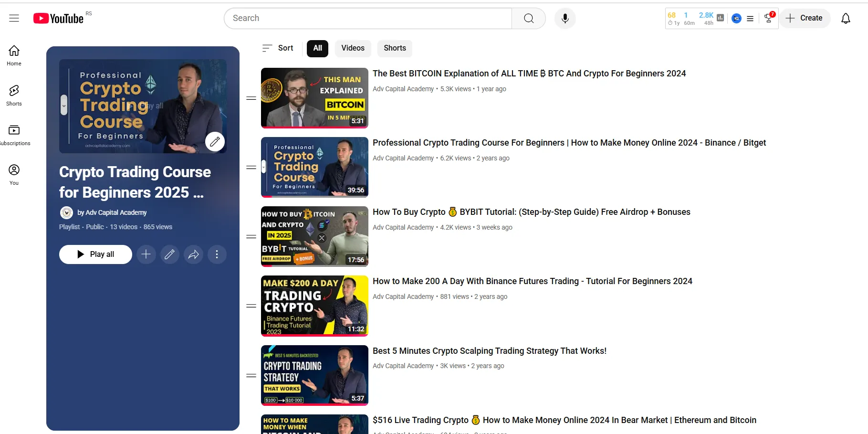The image size is (868, 434).
Task: Click Play all button
Action: pos(95,254)
